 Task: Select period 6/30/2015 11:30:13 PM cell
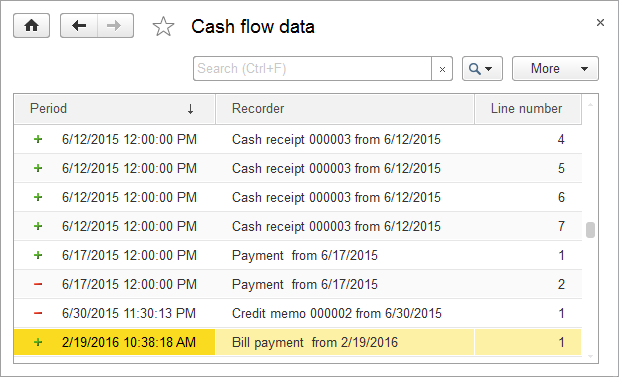[x=129, y=313]
